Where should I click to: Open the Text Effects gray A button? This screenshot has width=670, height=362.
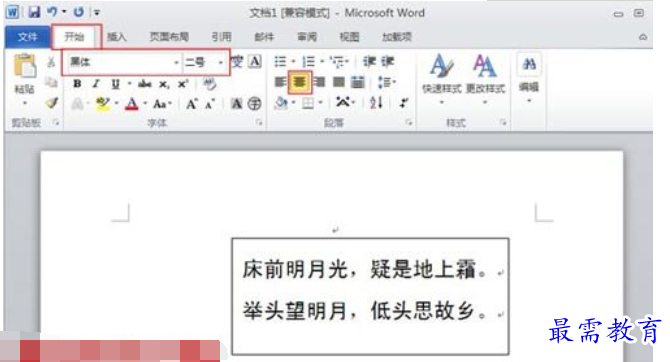coord(77,104)
